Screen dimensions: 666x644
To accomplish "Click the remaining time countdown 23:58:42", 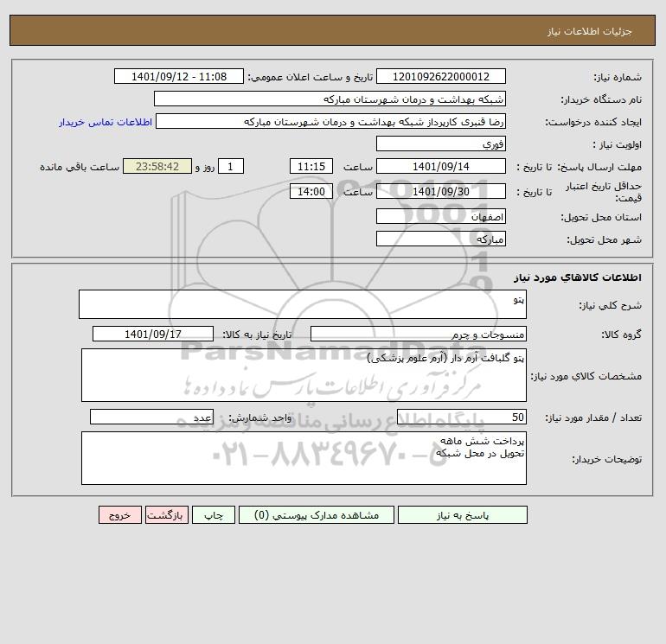I will point(157,167).
